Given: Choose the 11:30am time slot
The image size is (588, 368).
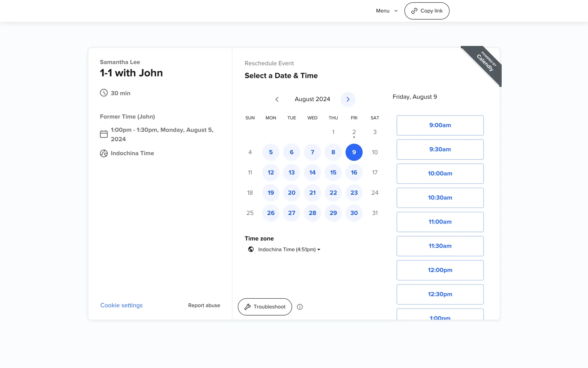Looking at the screenshot, I should tap(440, 246).
